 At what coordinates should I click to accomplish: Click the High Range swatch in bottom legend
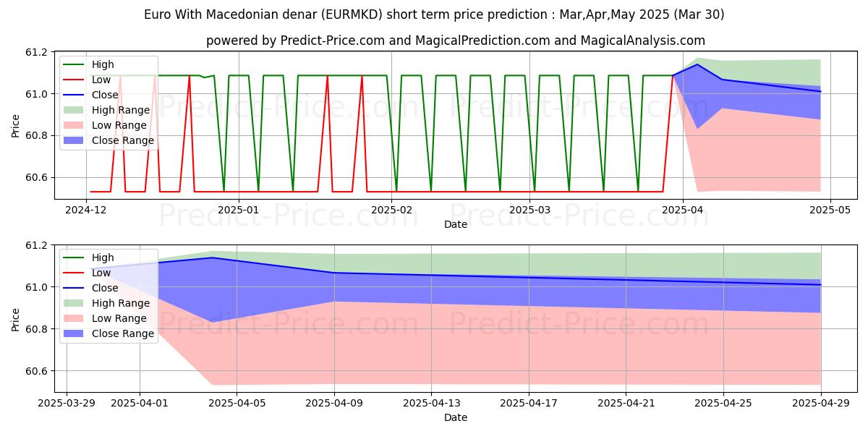(x=75, y=303)
